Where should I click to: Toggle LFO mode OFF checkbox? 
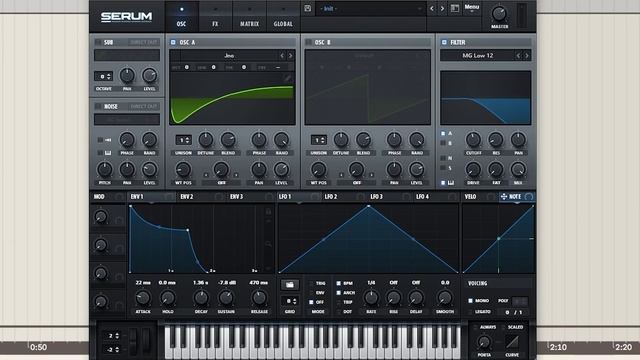(311, 302)
